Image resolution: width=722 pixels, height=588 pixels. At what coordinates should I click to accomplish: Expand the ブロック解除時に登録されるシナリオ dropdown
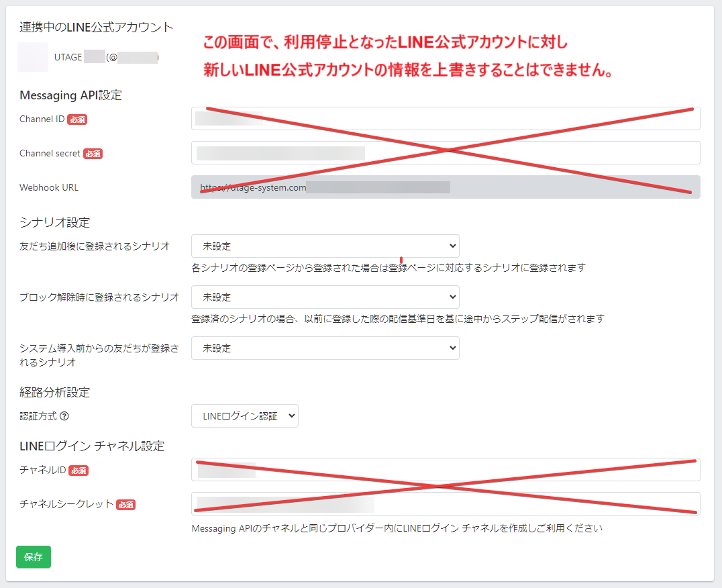pos(325,297)
